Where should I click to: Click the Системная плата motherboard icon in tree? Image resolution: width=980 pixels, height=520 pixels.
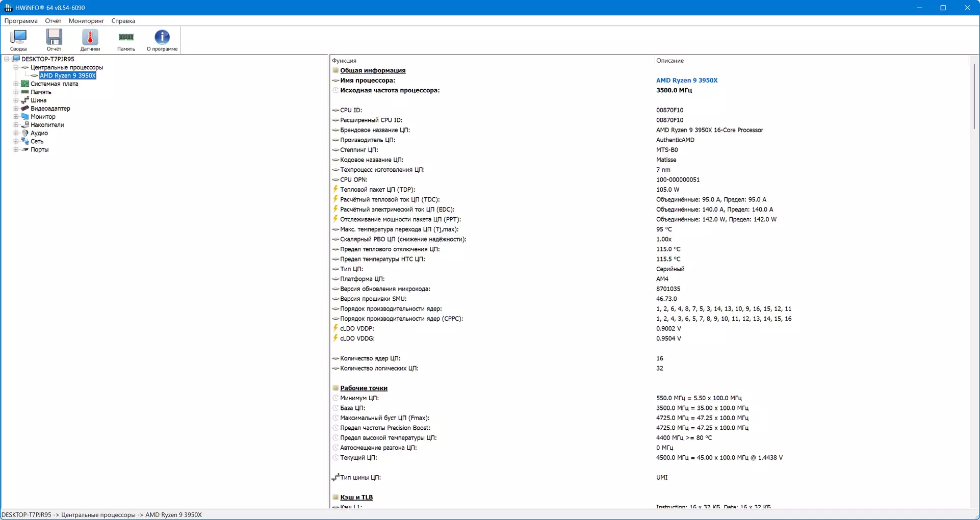tap(25, 84)
